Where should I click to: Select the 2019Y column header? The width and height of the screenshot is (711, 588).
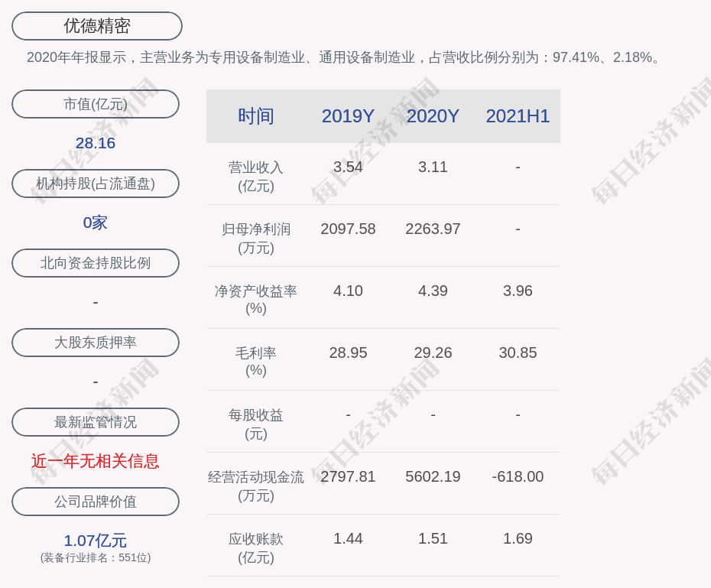tap(349, 116)
